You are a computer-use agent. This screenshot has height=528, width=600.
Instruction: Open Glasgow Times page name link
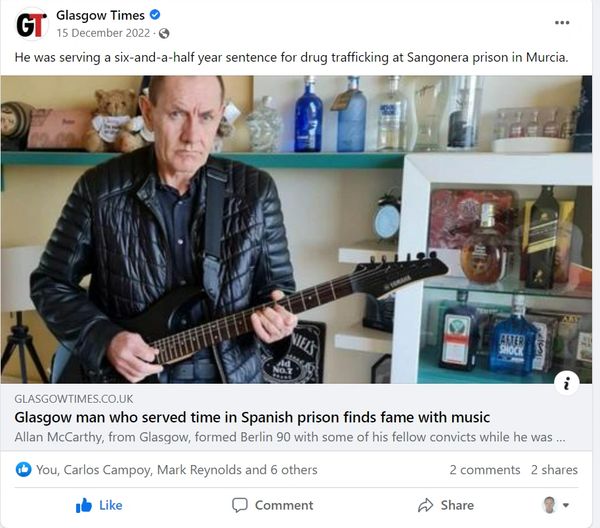coord(100,15)
